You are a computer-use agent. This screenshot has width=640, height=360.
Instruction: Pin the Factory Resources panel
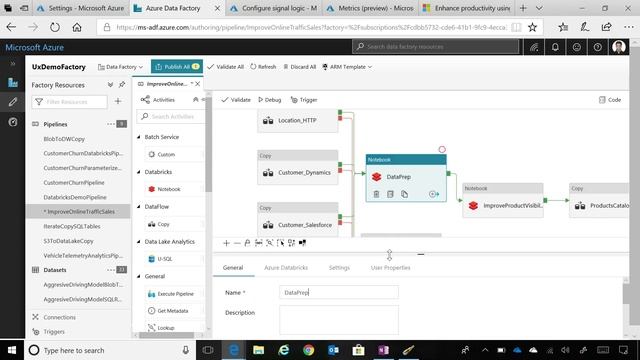click(x=122, y=85)
